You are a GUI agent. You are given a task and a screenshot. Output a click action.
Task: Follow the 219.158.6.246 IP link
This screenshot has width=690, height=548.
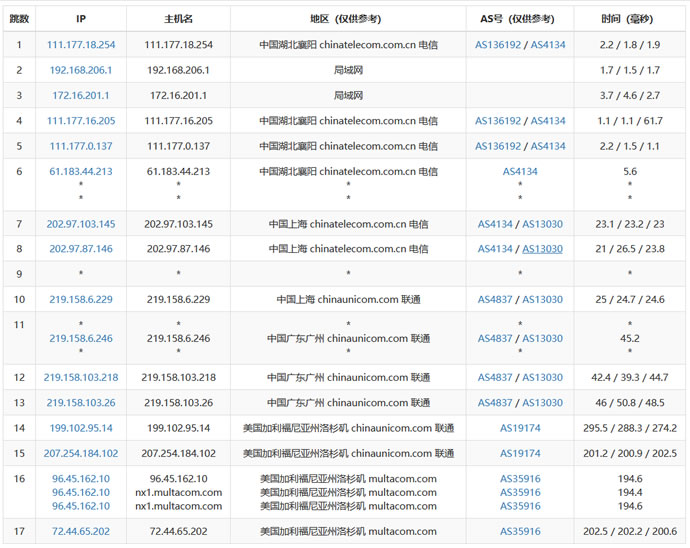pyautogui.click(x=81, y=338)
